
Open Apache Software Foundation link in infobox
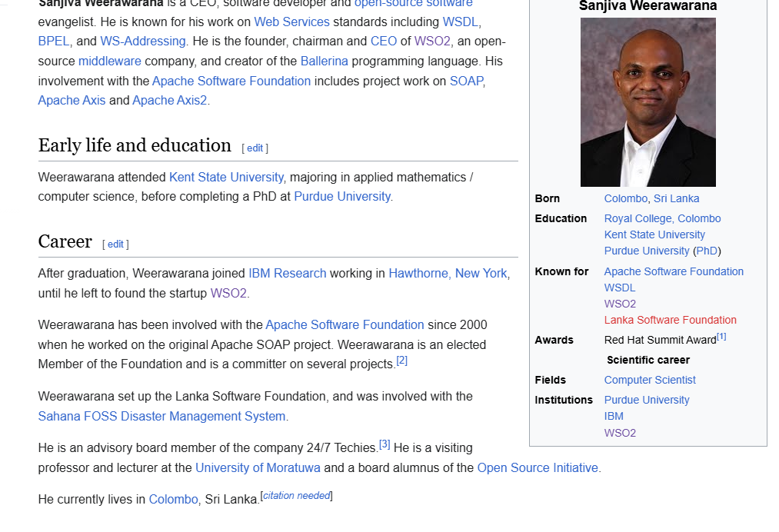[x=674, y=271]
